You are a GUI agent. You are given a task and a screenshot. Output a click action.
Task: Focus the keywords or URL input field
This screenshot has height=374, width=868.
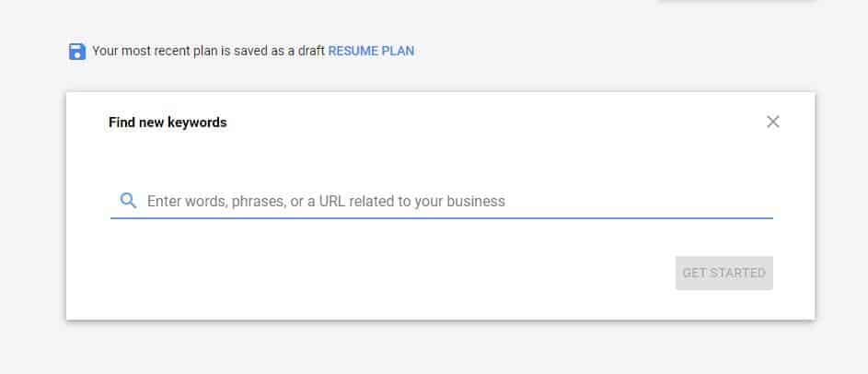(442, 201)
